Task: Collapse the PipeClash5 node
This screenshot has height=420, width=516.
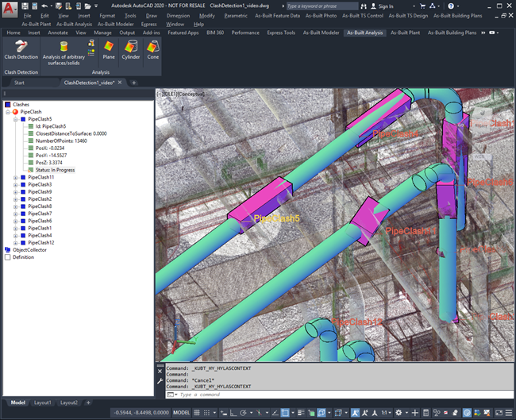Action: click(x=15, y=119)
